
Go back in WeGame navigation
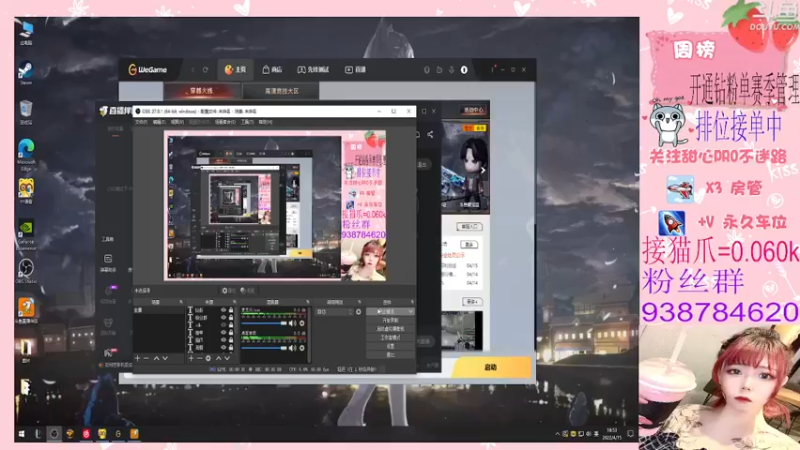(x=193, y=69)
